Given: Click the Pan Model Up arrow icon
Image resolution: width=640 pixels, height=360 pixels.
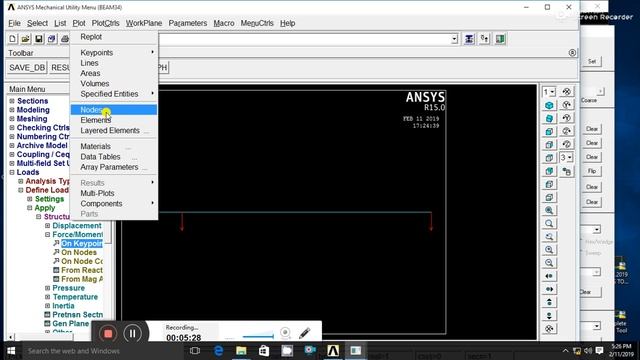Looking at the screenshot, I should point(549,302).
